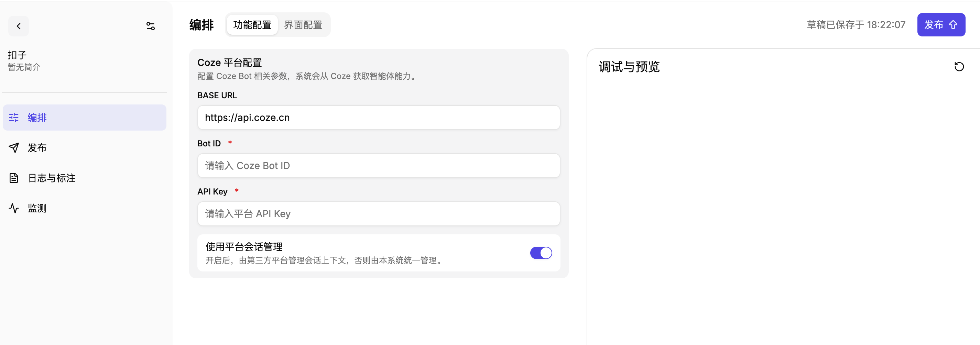Viewport: 980px width, 345px height.
Task: Click the blue 发布 publish button
Action: pos(941,25)
